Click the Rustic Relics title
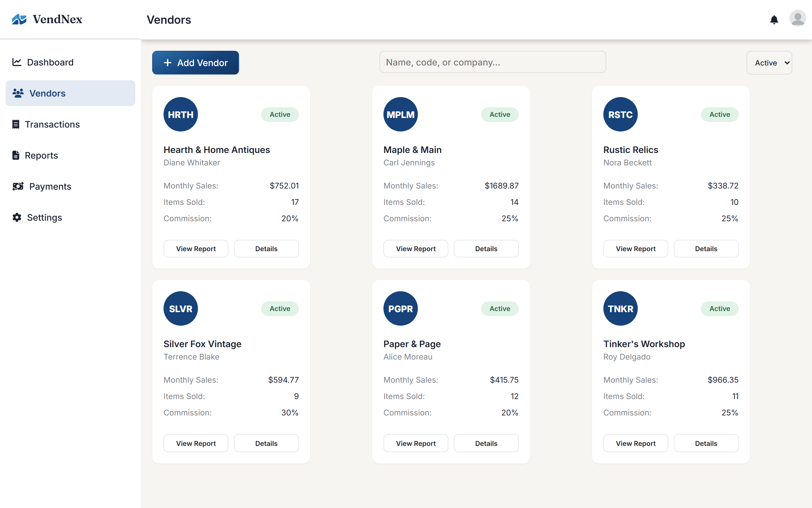 pyautogui.click(x=631, y=150)
